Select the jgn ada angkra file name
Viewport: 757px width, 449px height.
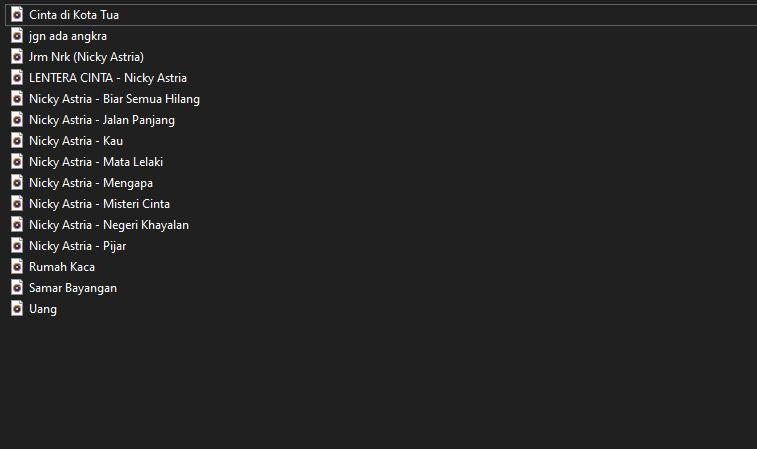point(68,36)
